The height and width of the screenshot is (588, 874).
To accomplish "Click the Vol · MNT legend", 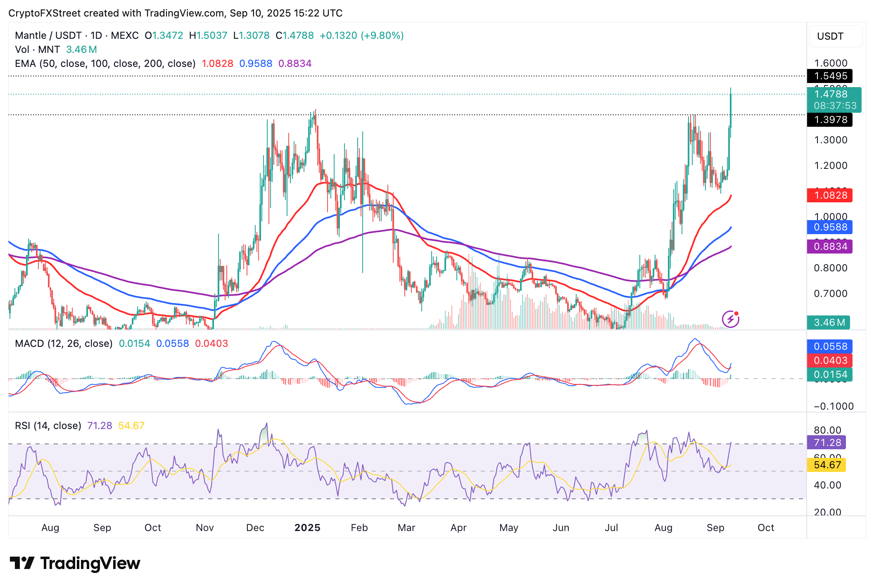I will [38, 50].
